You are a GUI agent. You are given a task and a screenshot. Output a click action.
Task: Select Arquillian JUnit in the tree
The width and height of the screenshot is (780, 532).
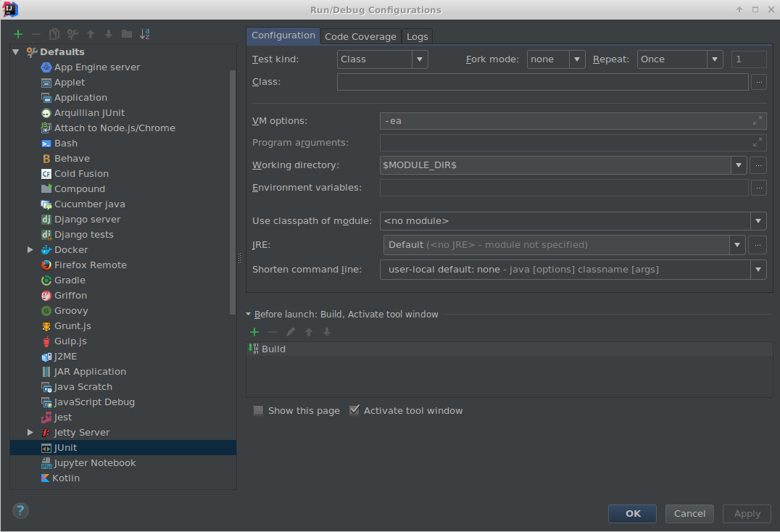tap(123, 113)
